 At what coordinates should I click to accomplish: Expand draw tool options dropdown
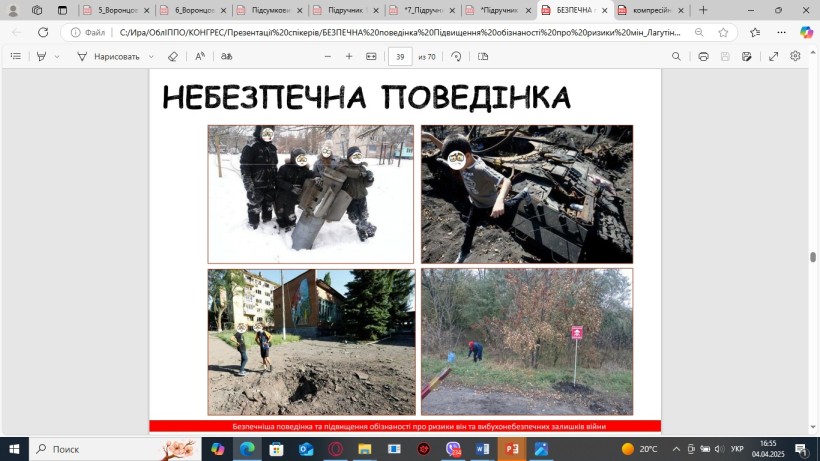tap(151, 56)
